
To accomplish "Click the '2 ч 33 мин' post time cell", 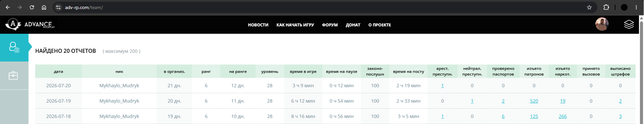I will pyautogui.click(x=409, y=101).
